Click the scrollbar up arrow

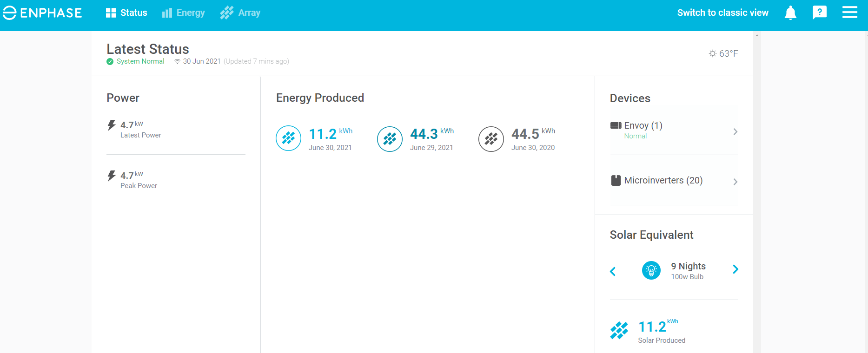(x=757, y=35)
